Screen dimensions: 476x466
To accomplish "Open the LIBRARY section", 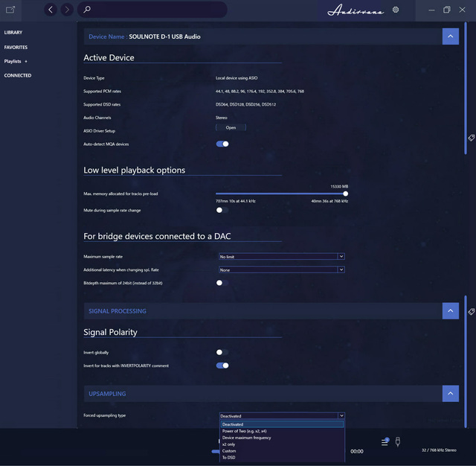I will click(13, 33).
